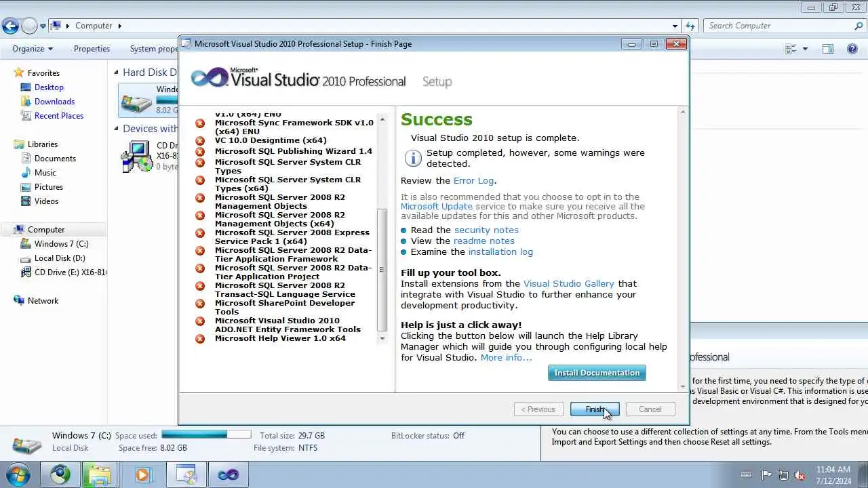
Task: Select Computer in navigation tree
Action: (46, 230)
